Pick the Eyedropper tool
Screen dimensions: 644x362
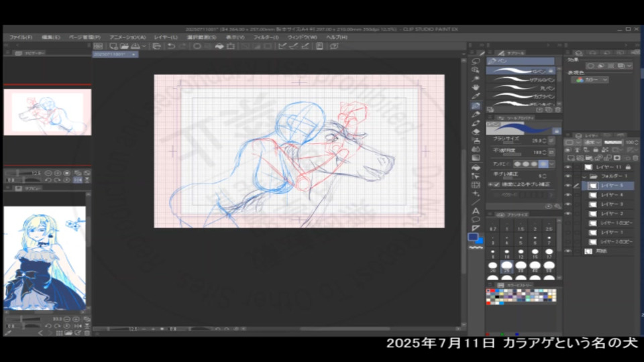tap(476, 96)
